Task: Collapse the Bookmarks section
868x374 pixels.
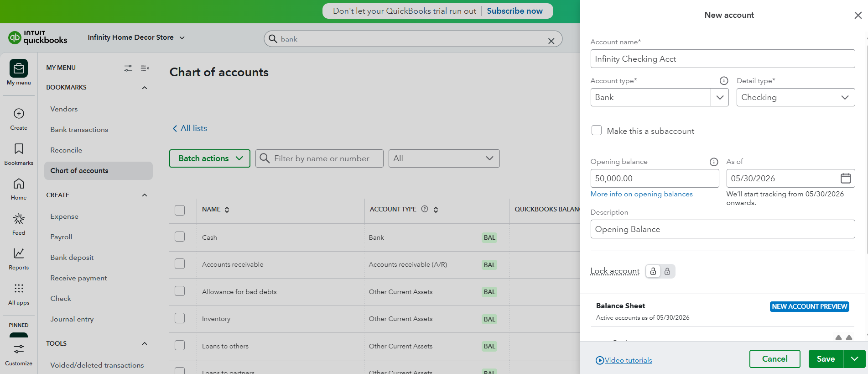Action: point(145,88)
